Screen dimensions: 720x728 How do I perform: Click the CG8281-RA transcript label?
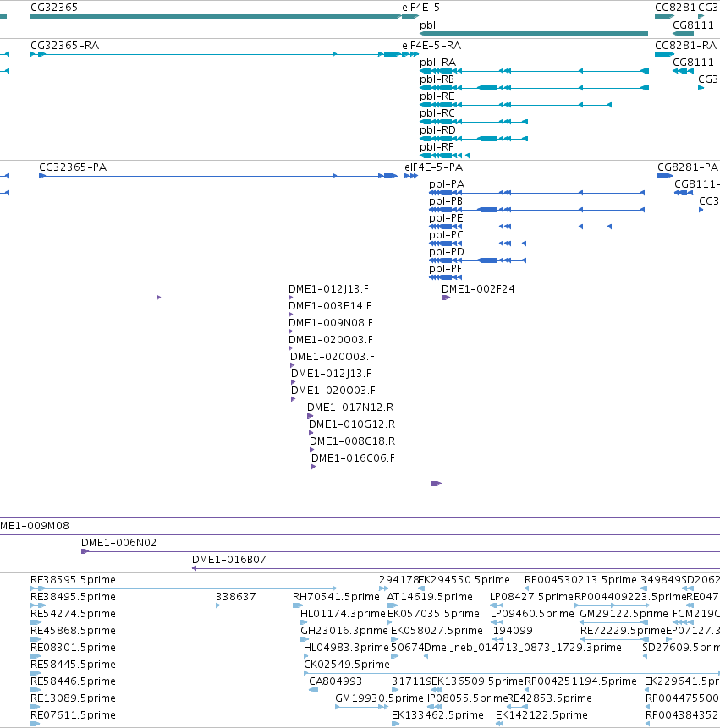click(685, 46)
